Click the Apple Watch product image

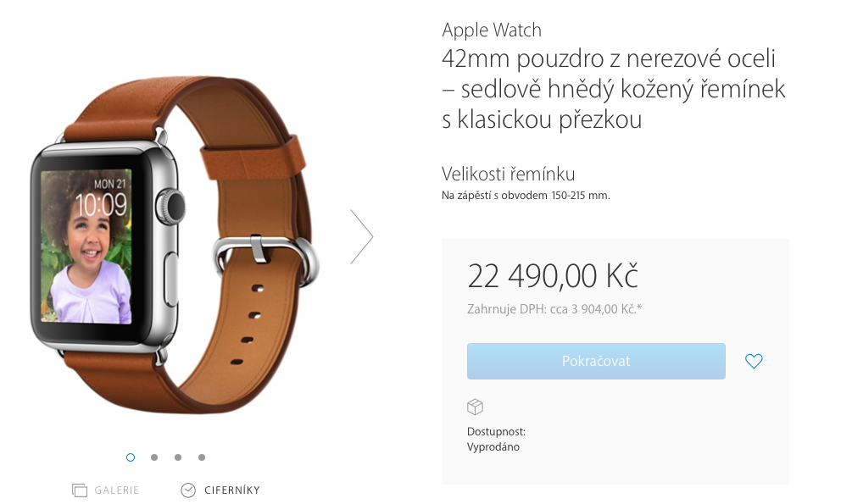coord(174,245)
